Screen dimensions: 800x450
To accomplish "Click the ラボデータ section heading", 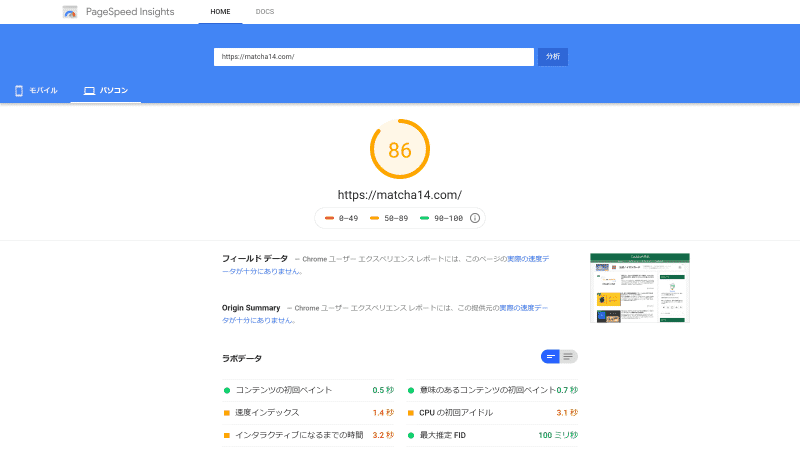I will pyautogui.click(x=242, y=359).
